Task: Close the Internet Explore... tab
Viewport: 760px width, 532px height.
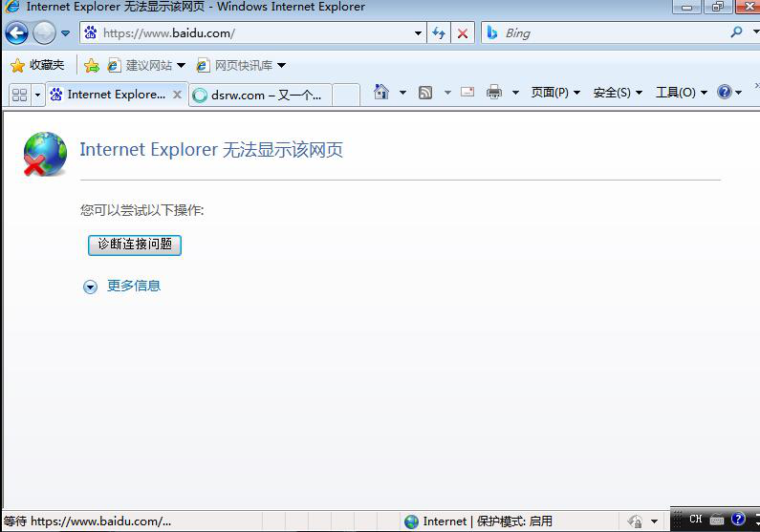Action: 178,95
